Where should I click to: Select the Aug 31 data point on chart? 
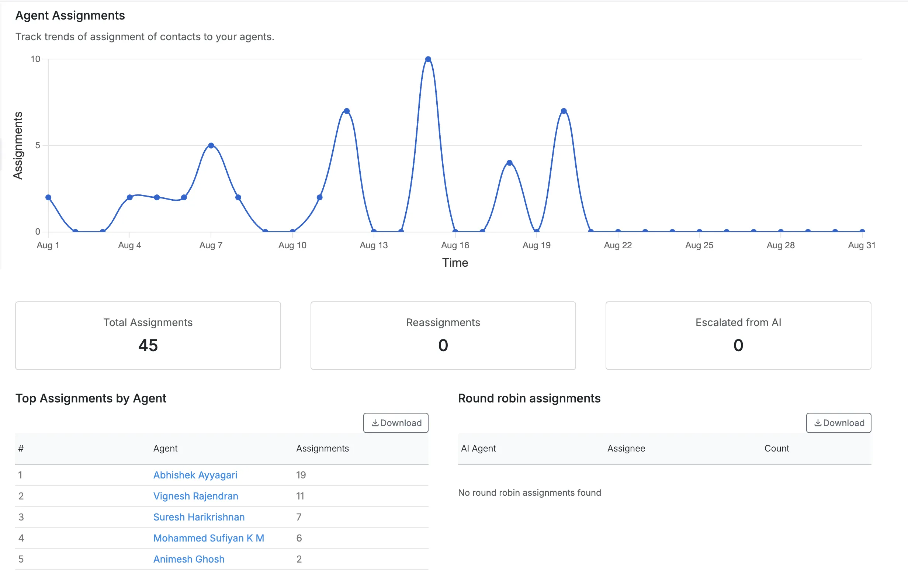click(x=862, y=231)
